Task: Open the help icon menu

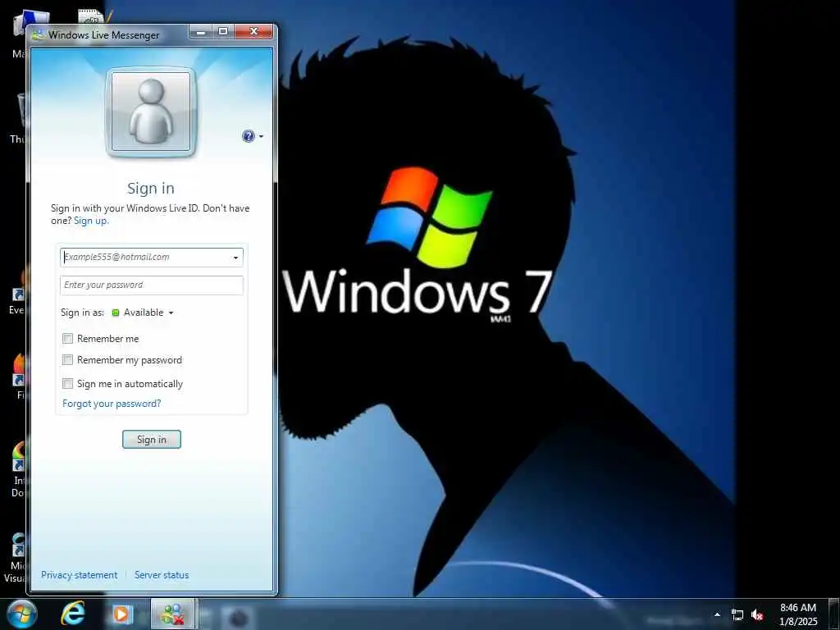Action: 253,136
